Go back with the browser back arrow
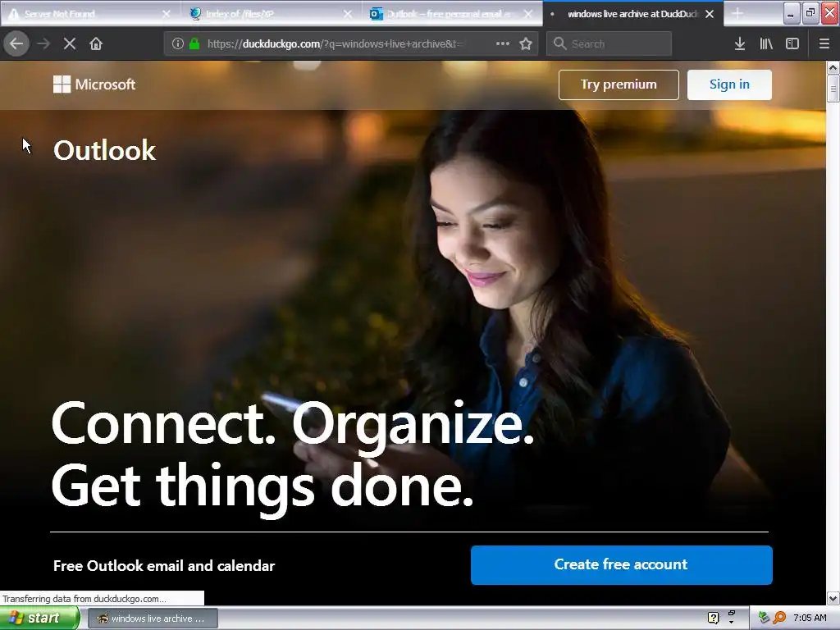 coord(16,43)
